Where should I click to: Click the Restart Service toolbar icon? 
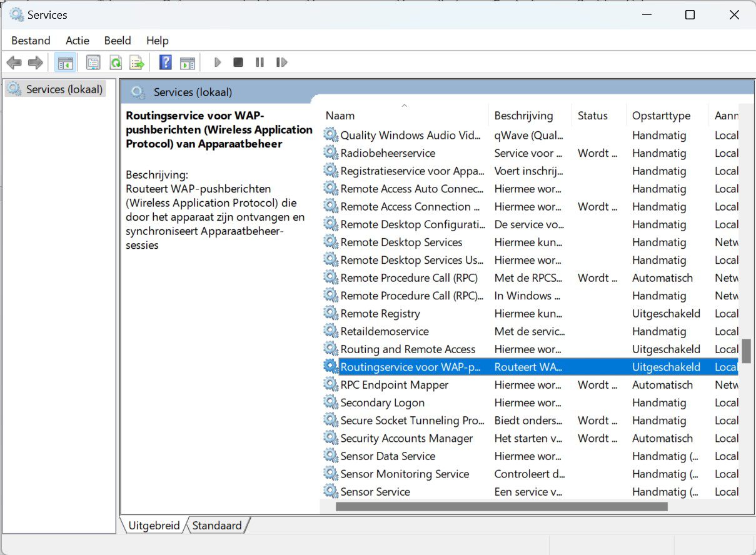282,62
